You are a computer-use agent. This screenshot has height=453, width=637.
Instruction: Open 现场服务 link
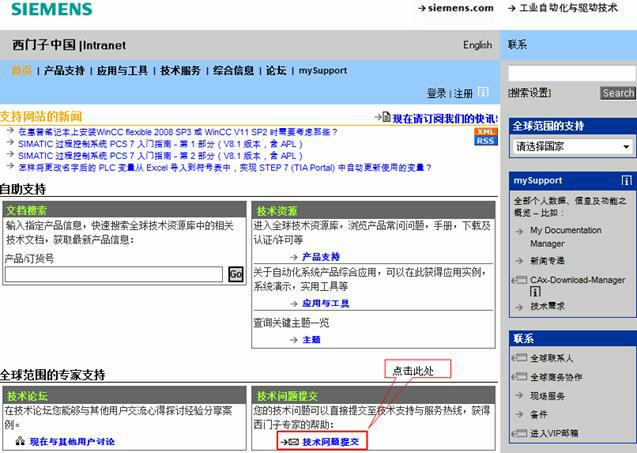[547, 396]
